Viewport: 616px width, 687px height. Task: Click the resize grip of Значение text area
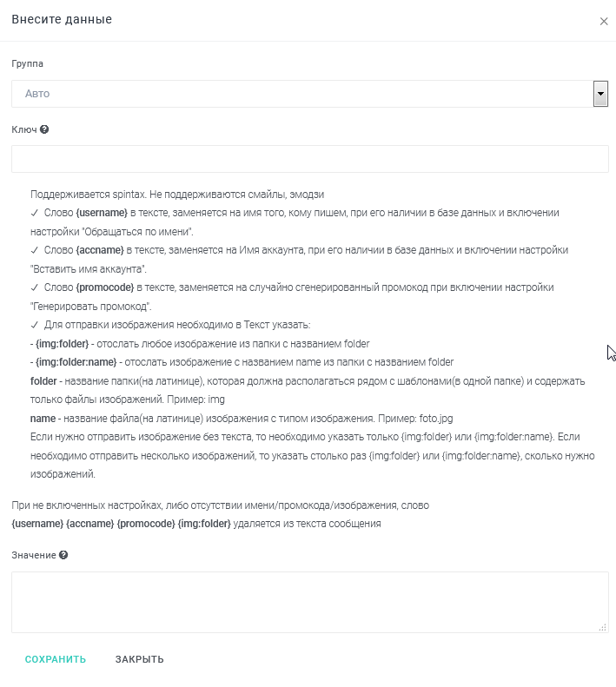point(603,627)
